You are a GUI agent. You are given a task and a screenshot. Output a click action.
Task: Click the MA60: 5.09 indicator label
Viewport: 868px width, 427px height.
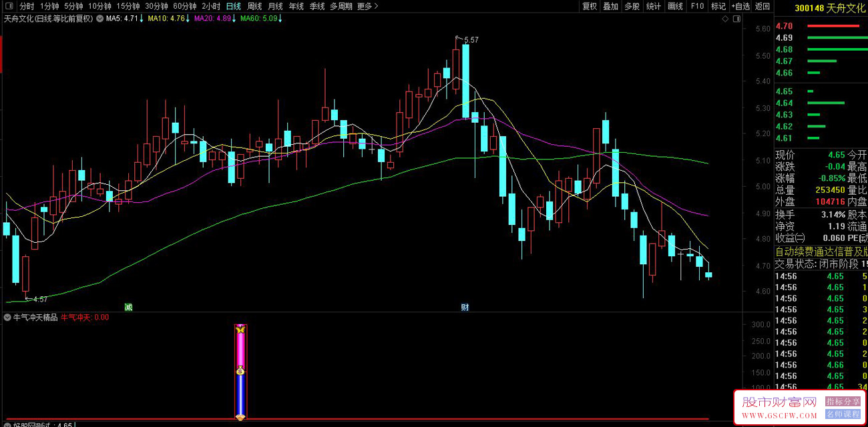click(x=261, y=19)
